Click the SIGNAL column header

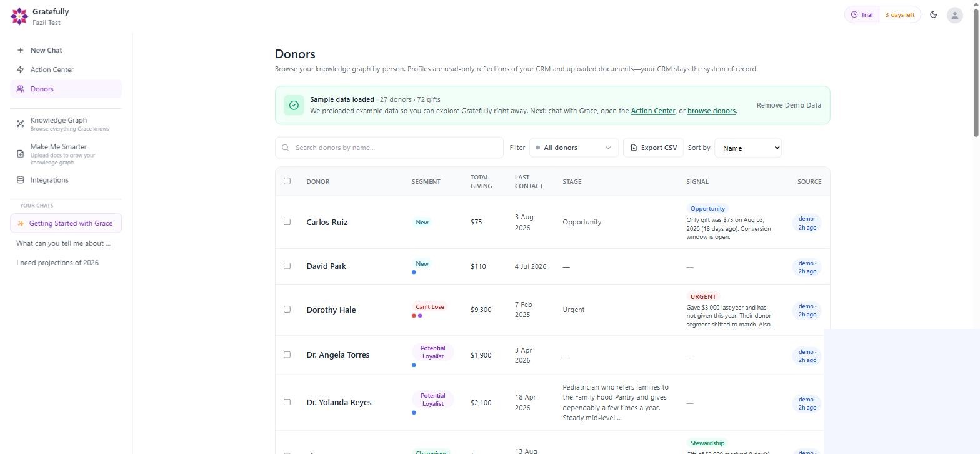[x=697, y=181]
